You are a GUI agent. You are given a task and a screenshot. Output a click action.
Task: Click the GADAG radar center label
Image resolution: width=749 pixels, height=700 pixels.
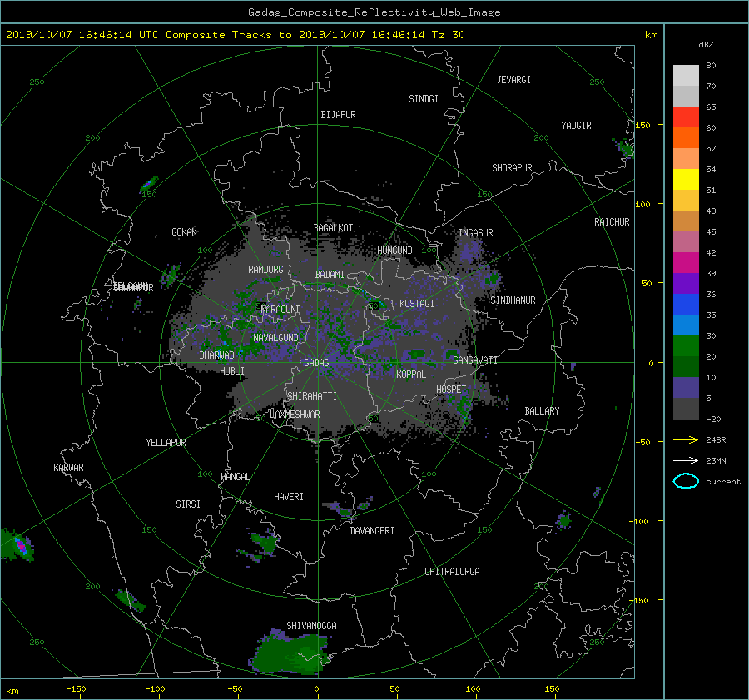(x=316, y=363)
